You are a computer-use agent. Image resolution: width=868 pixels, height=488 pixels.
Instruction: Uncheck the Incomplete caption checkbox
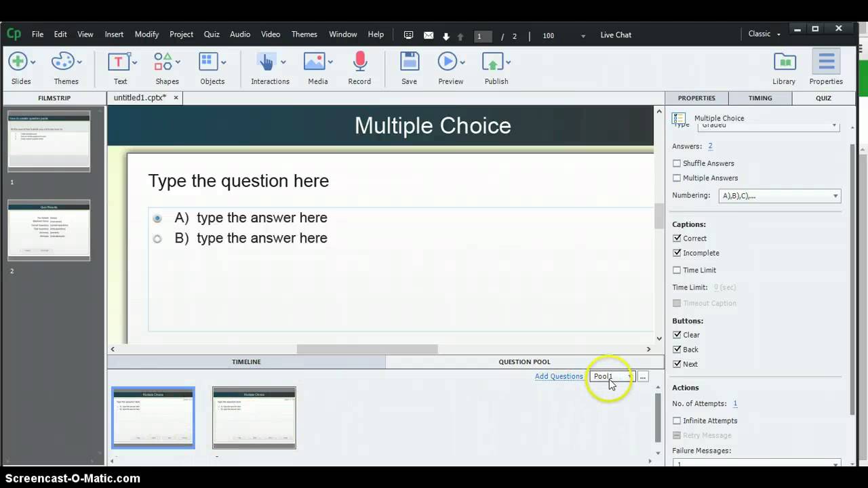pyautogui.click(x=677, y=253)
